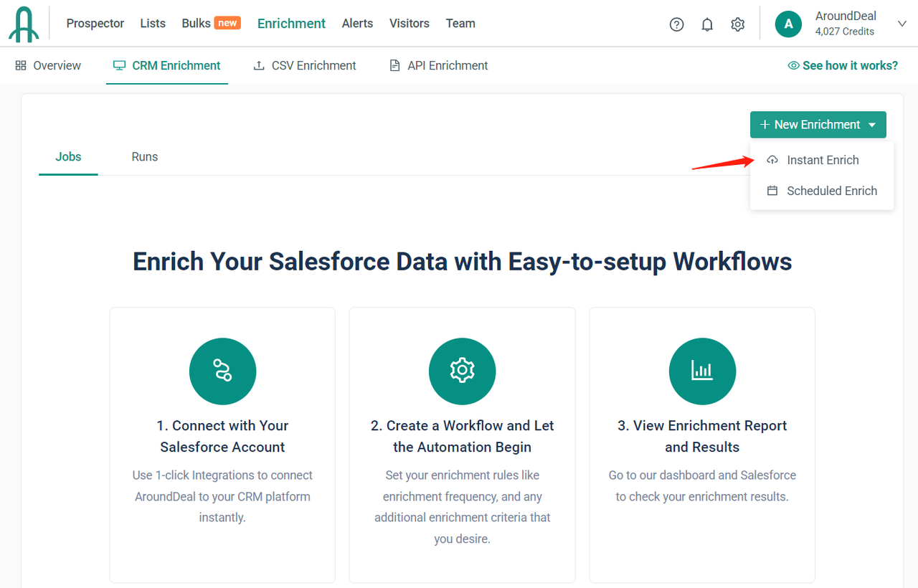
Task: Open the CSV Enrichment tab
Action: 305,66
